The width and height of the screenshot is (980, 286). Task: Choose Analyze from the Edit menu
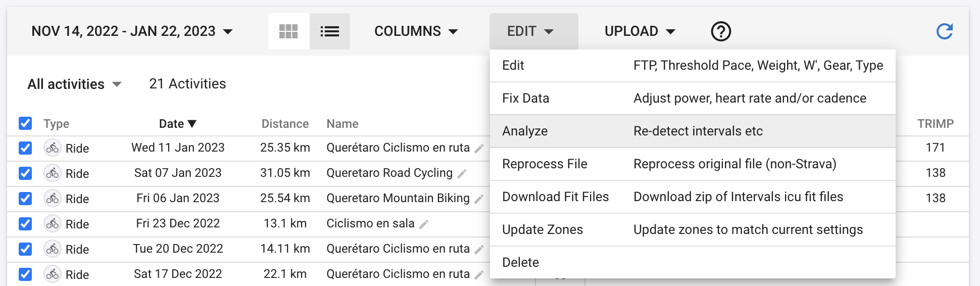tap(525, 131)
